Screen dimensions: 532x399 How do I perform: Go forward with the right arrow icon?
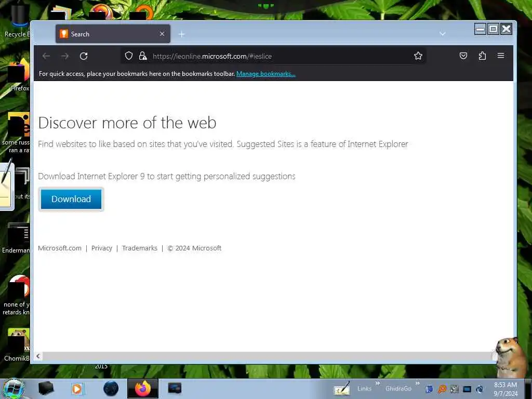tap(65, 56)
